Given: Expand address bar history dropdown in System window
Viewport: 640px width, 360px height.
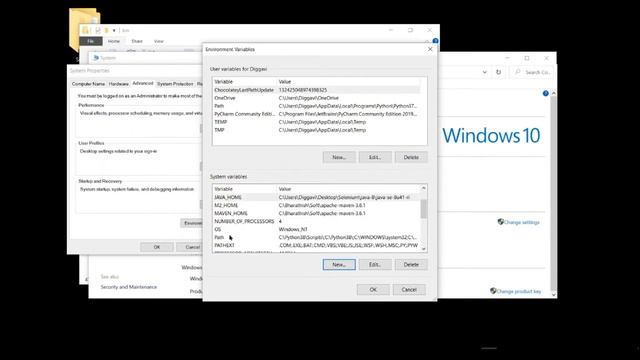Looking at the screenshot, I should pos(484,72).
